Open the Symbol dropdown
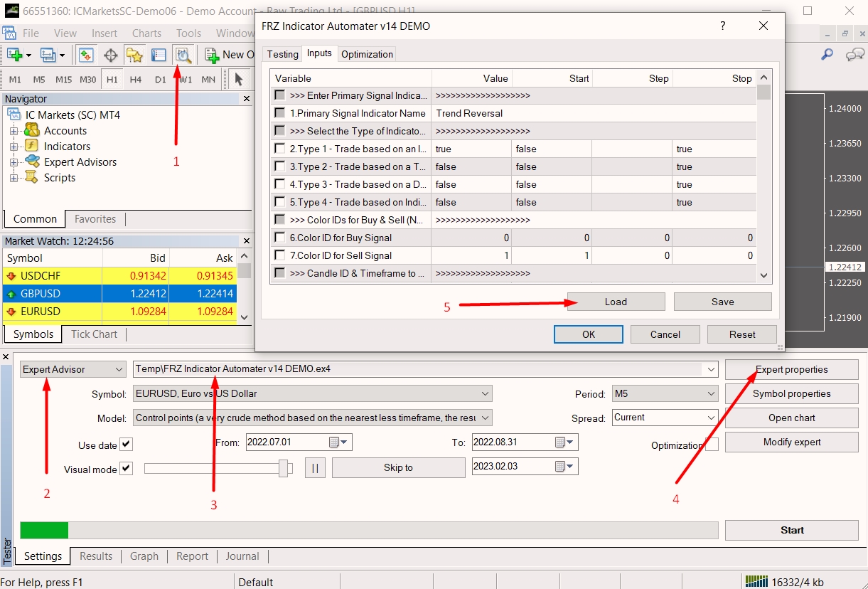Image resolution: width=868 pixels, height=589 pixels. click(x=312, y=393)
